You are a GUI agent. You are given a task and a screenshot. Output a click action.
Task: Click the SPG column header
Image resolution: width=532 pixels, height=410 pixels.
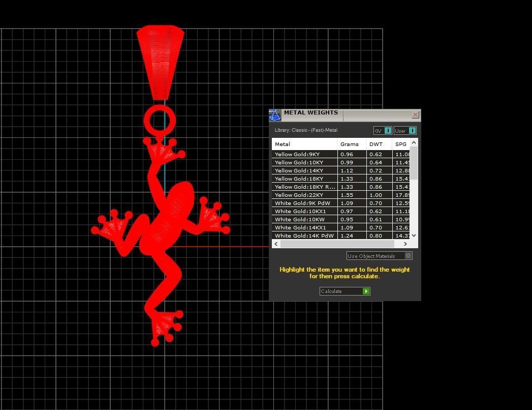401,144
